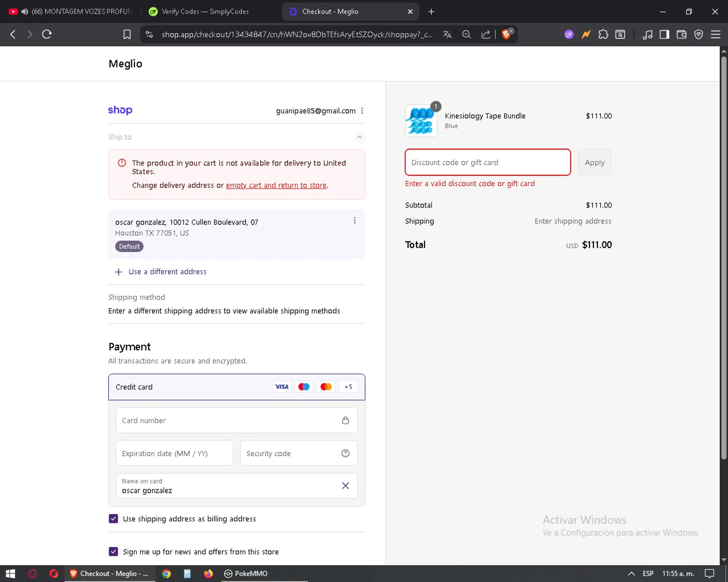
Task: Share this page icon
Action: click(485, 34)
